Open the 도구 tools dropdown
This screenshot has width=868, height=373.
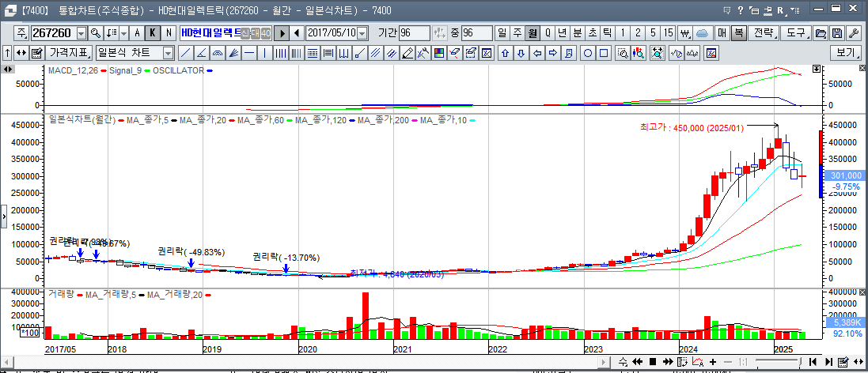tap(797, 33)
